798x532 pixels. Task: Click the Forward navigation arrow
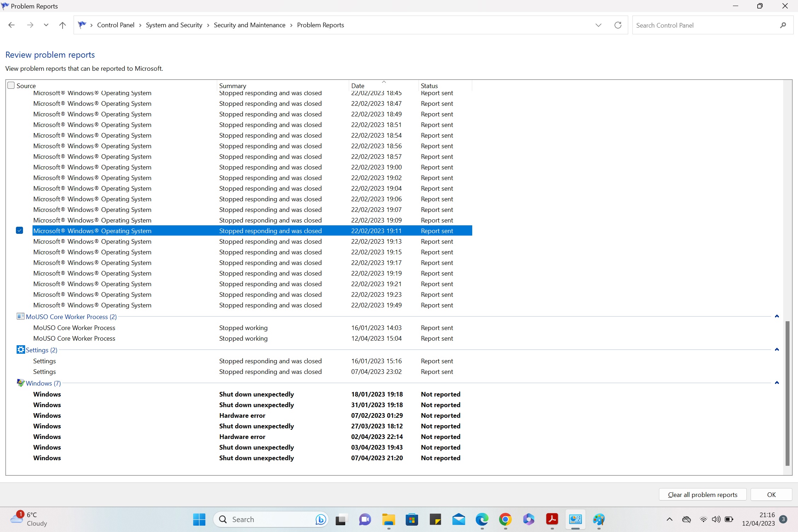click(x=30, y=25)
